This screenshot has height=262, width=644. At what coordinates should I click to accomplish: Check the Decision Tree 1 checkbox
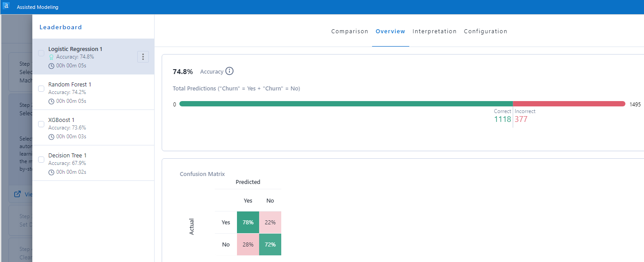pos(41,159)
